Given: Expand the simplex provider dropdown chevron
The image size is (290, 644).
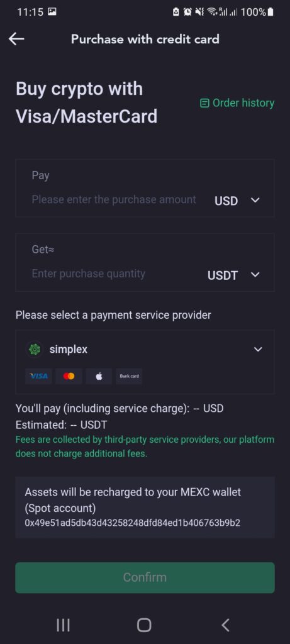Looking at the screenshot, I should click(x=257, y=350).
